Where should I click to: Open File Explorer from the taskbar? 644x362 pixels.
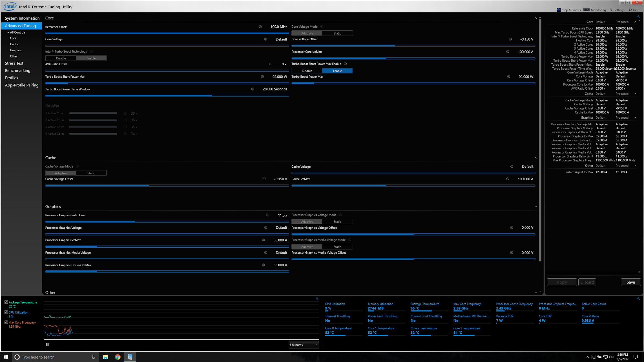pyautogui.click(x=105, y=357)
